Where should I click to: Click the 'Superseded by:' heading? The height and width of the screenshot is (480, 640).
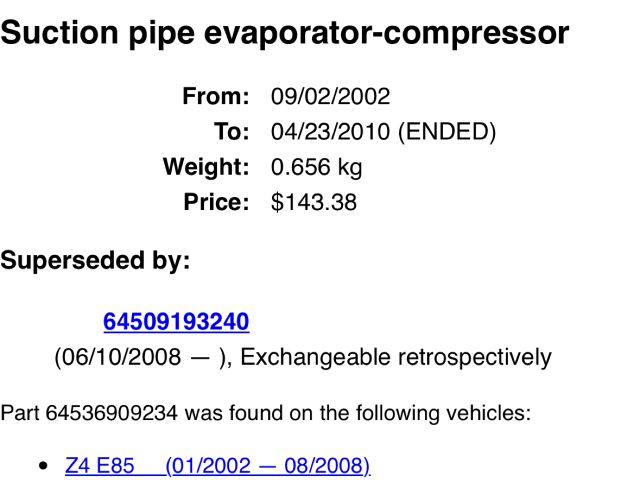95,262
